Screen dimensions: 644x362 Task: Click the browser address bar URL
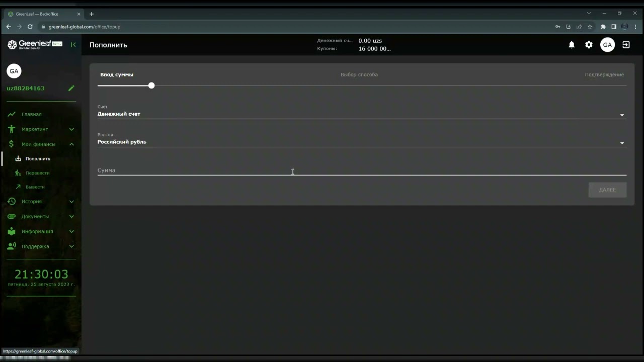point(85,27)
